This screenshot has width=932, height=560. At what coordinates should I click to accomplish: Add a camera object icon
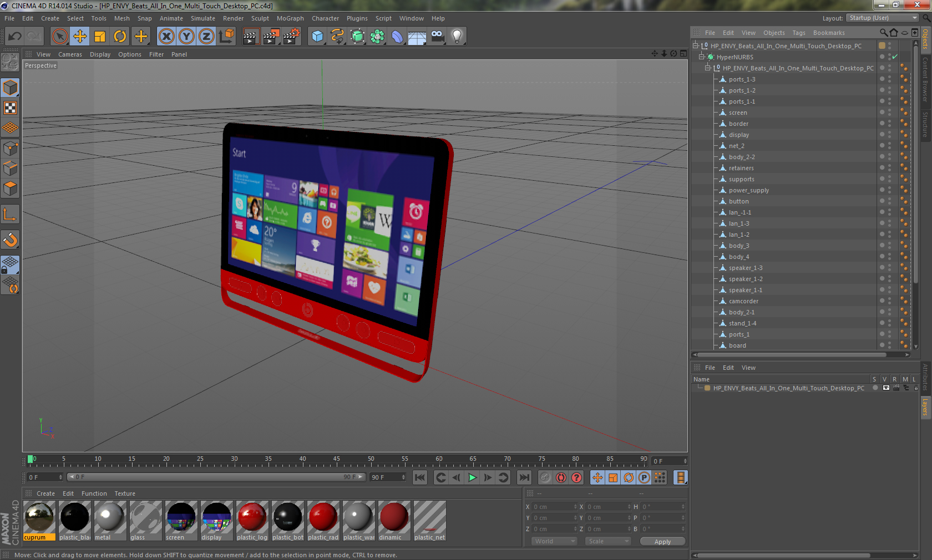coord(437,37)
